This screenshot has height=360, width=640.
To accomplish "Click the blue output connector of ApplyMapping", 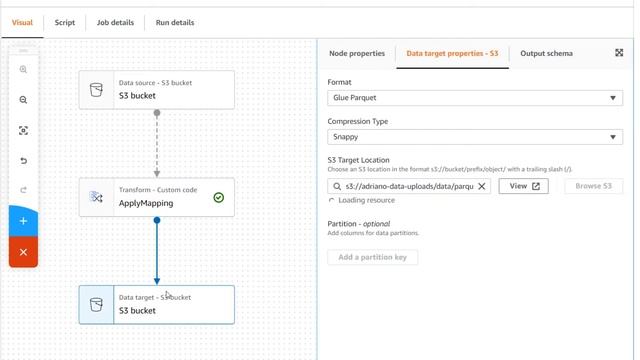I will 157,220.
